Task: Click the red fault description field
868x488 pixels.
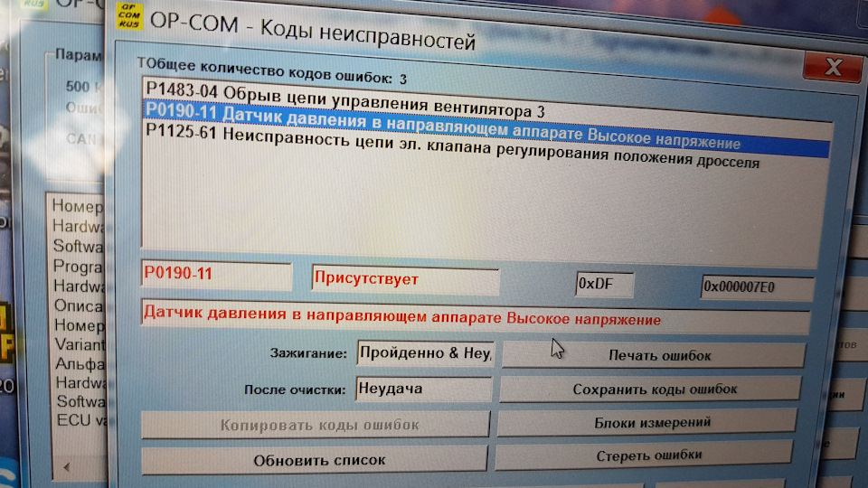Action: 476,317
